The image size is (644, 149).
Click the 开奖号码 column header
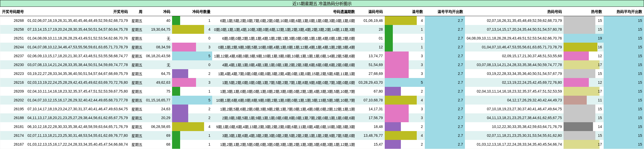coord(121,12)
